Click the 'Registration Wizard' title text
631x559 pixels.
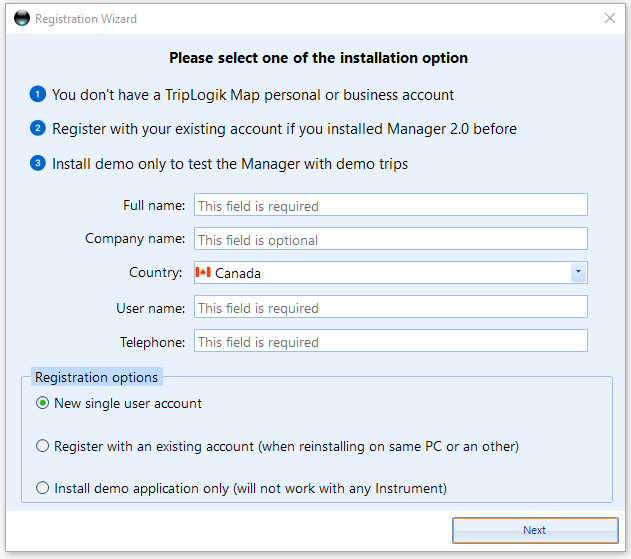click(86, 19)
